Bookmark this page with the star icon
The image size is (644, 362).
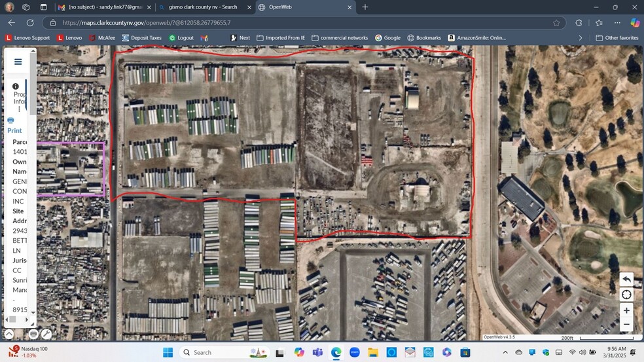[556, 22]
